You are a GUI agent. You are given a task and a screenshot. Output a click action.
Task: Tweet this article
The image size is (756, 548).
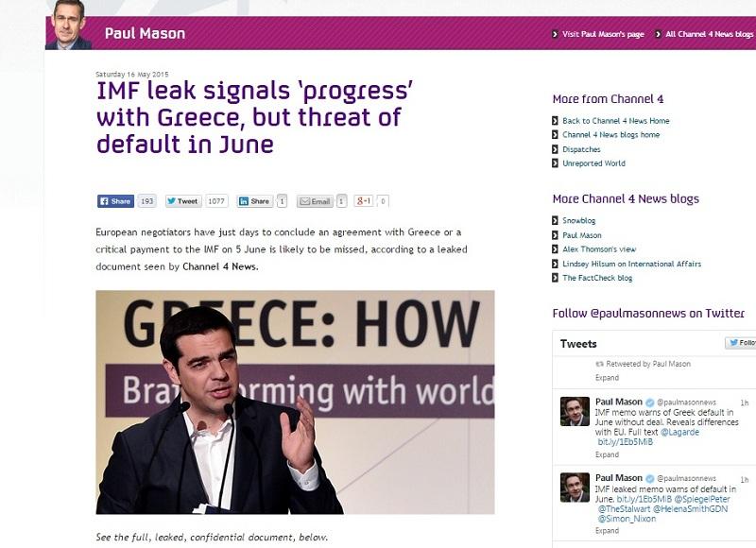182,201
